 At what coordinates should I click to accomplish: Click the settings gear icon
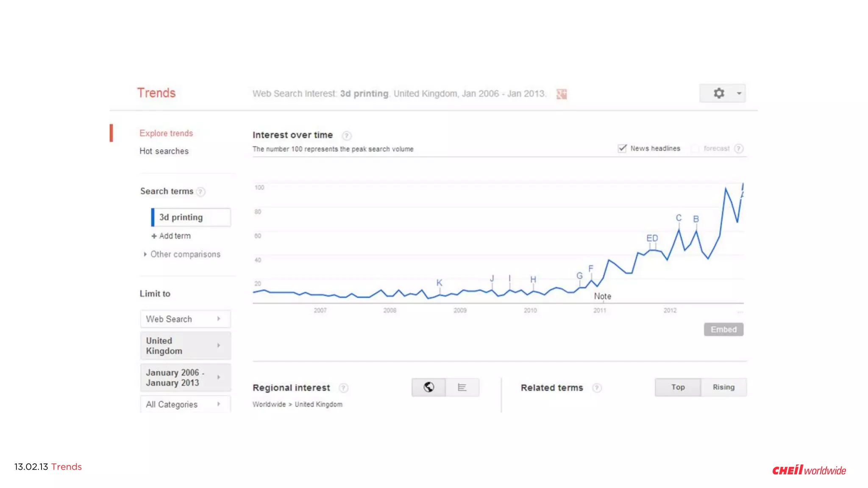point(719,93)
